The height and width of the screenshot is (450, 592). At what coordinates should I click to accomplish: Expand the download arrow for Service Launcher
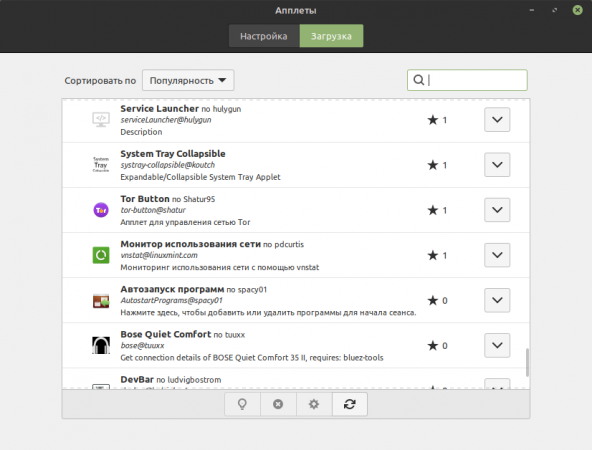pos(497,120)
